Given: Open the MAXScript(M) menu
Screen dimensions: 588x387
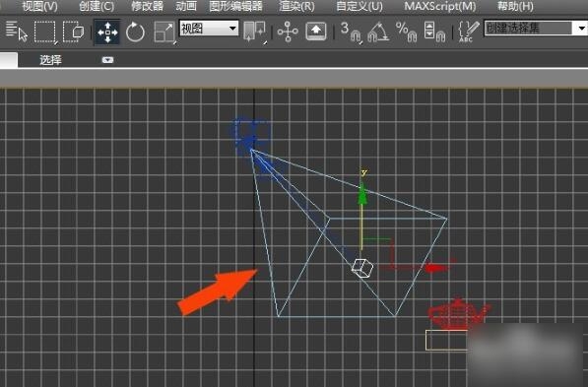Looking at the screenshot, I should click(x=440, y=6).
